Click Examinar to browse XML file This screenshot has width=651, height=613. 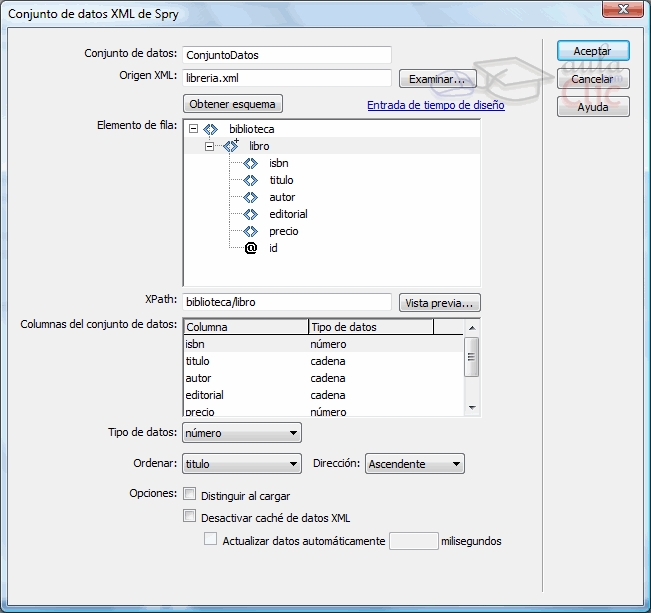pos(437,79)
